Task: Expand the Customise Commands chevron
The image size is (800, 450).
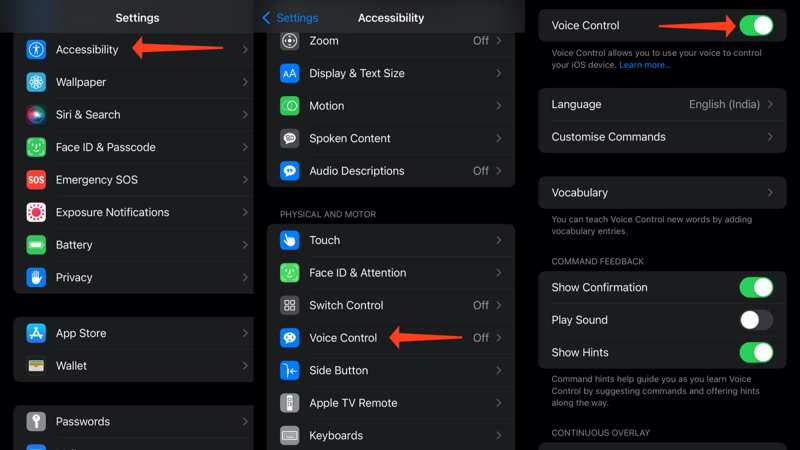Action: (770, 137)
